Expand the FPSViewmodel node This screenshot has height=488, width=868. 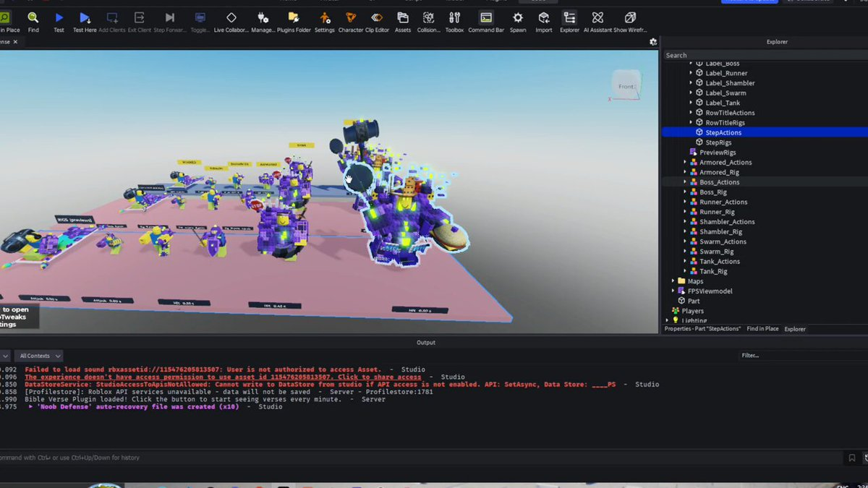pos(673,291)
